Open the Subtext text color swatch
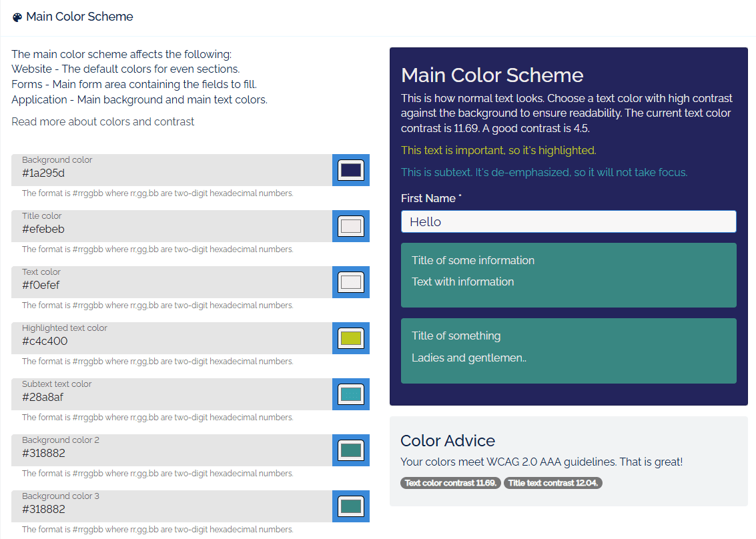756x539 pixels. (350, 394)
